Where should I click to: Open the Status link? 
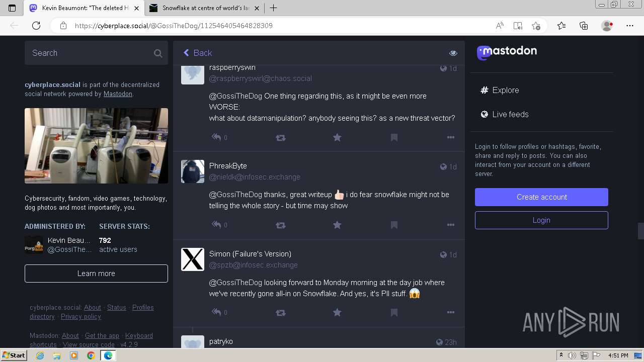coord(117,308)
